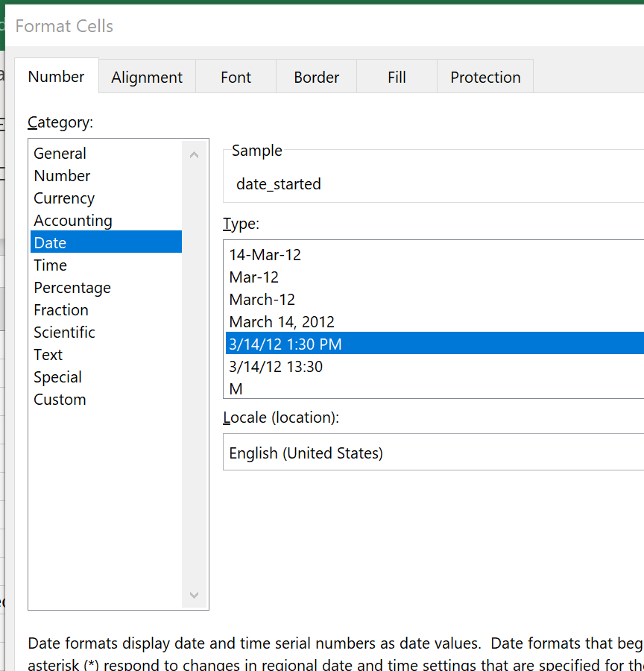Pick the Fraction category
644x671 pixels.
pyautogui.click(x=106, y=310)
